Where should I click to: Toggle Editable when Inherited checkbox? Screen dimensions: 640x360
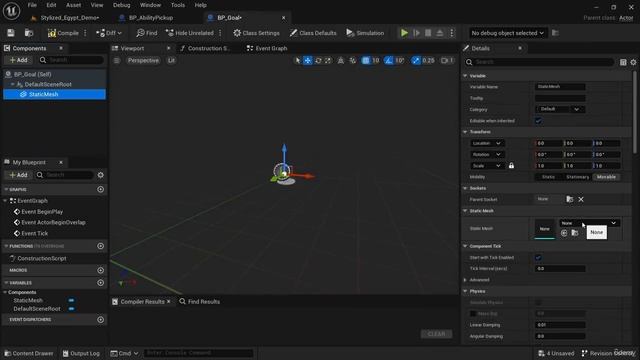[538, 121]
